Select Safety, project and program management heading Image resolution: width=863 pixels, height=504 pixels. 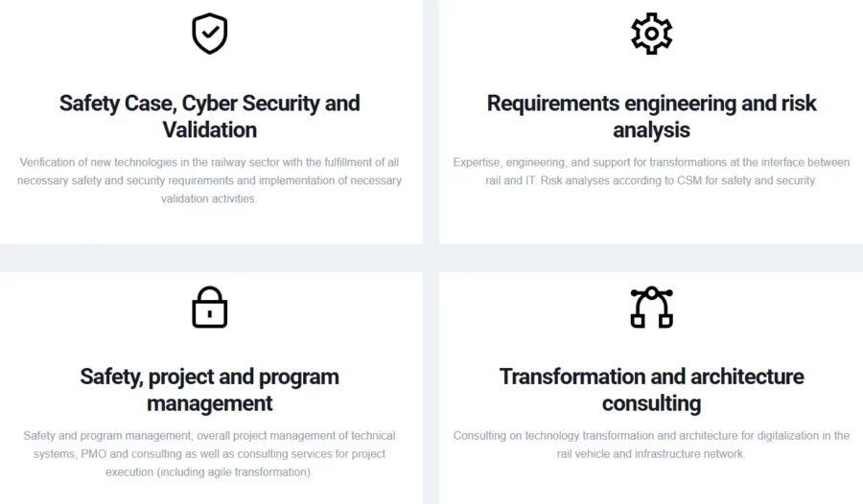pyautogui.click(x=210, y=390)
